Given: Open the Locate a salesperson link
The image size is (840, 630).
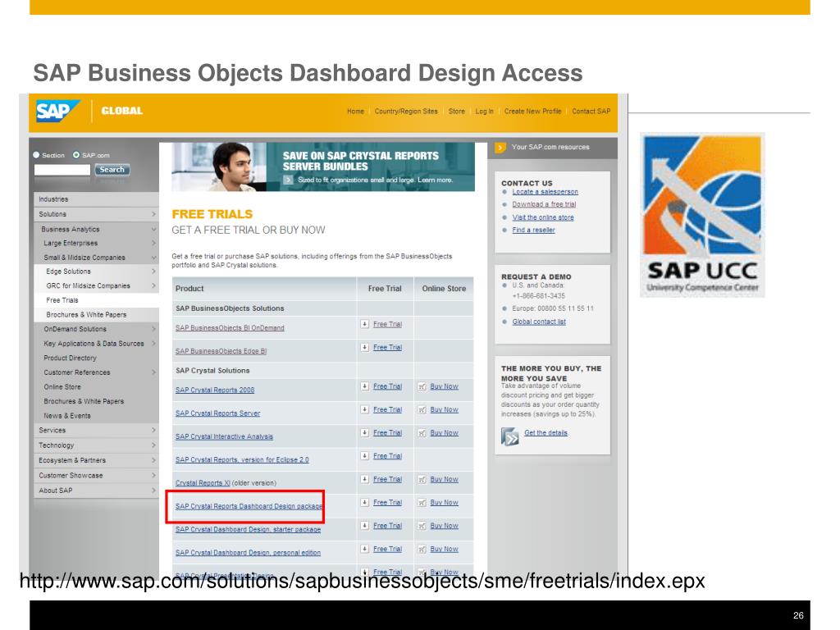Looking at the screenshot, I should [545, 192].
